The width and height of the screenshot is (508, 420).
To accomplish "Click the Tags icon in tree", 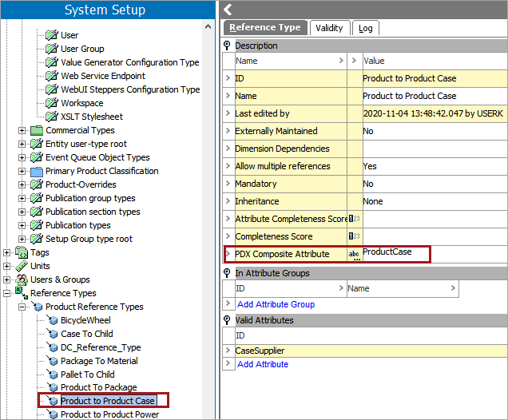I will click(x=22, y=252).
